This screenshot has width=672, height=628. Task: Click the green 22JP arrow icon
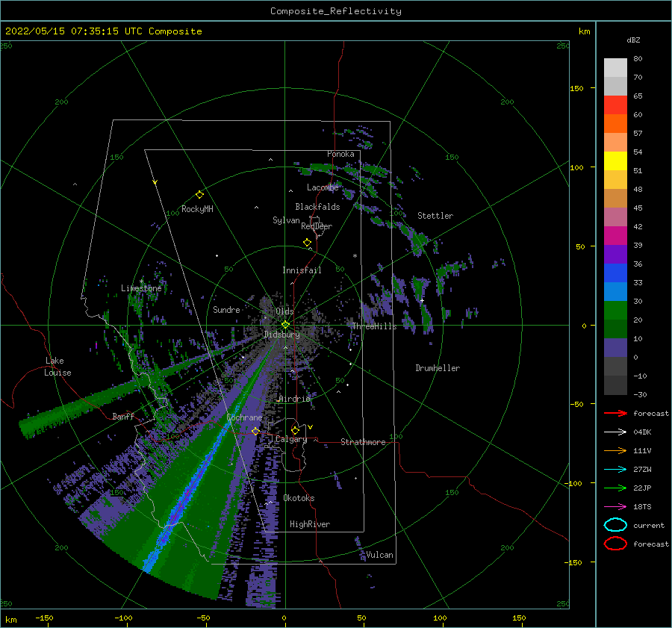[615, 488]
